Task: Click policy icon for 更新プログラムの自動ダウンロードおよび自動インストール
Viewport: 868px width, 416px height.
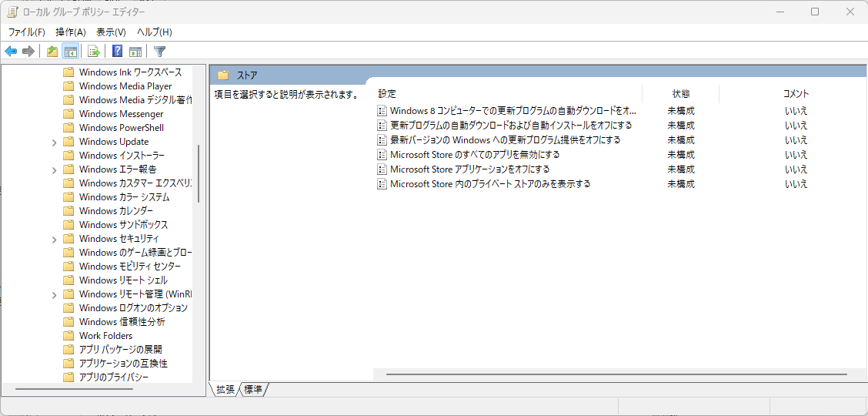Action: coord(382,126)
